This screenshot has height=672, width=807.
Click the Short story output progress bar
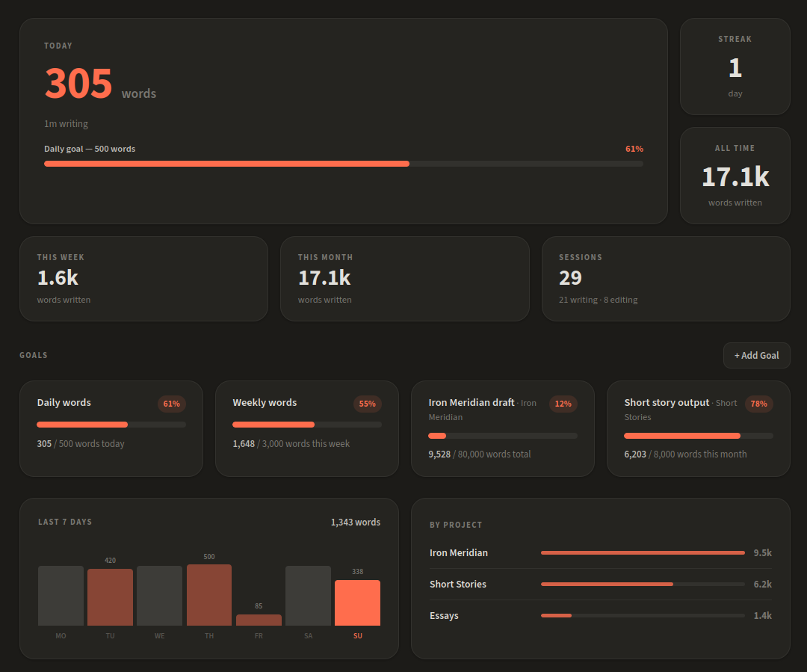(x=699, y=436)
